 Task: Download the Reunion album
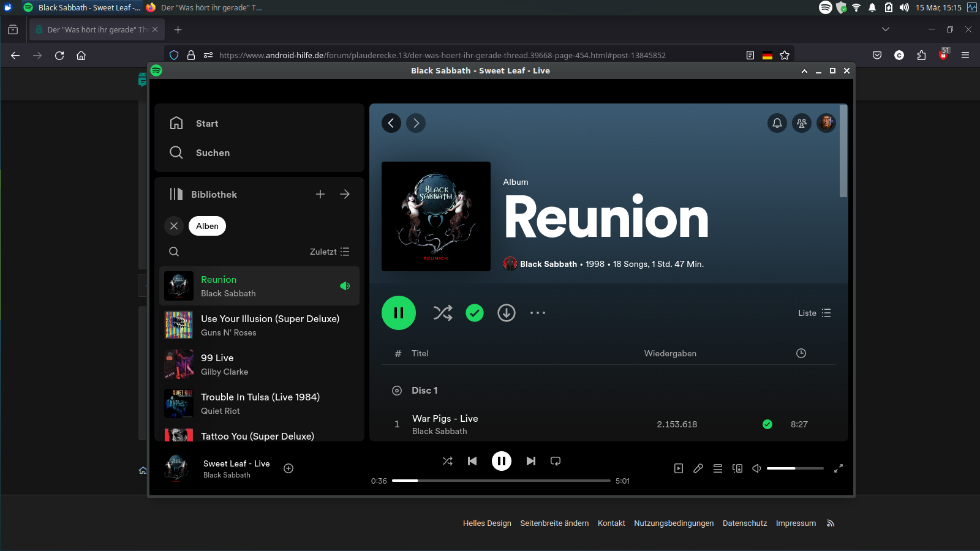[x=506, y=313]
